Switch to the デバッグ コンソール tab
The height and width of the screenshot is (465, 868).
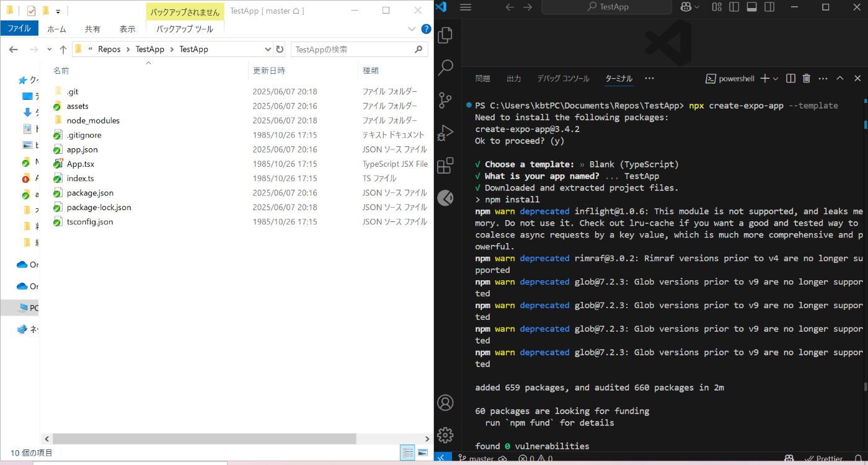(x=563, y=79)
